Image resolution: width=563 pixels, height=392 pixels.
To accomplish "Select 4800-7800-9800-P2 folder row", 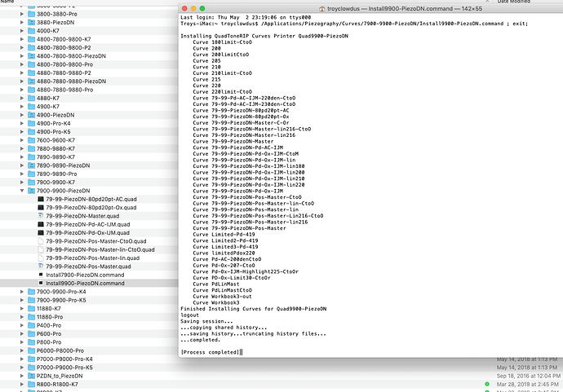I will pos(89,48).
